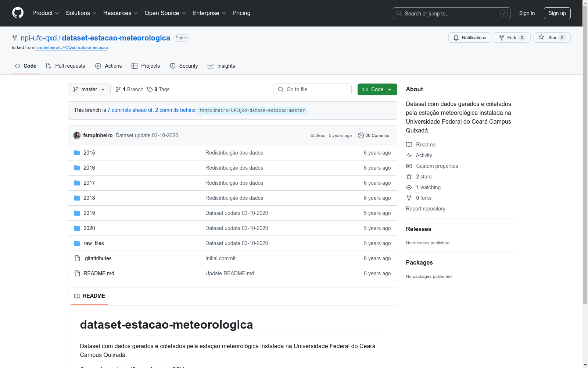This screenshot has height=368, width=588.
Task: Star this repository
Action: tap(552, 38)
